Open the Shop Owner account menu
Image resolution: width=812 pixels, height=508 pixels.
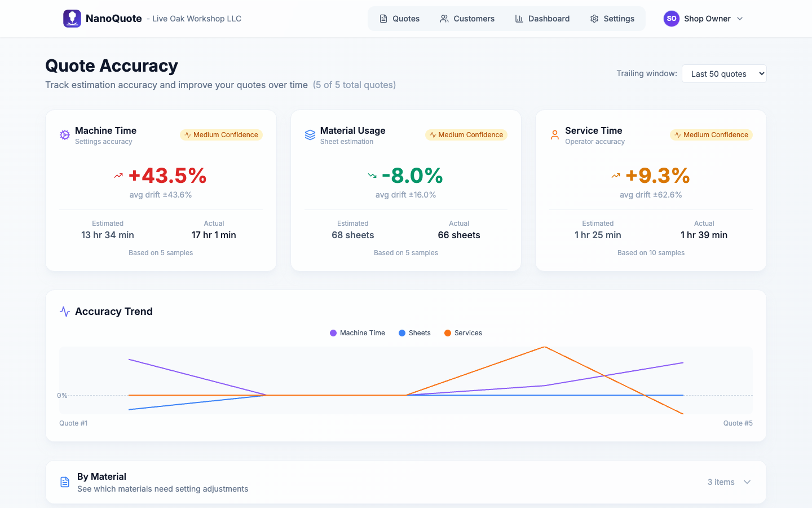(x=704, y=18)
